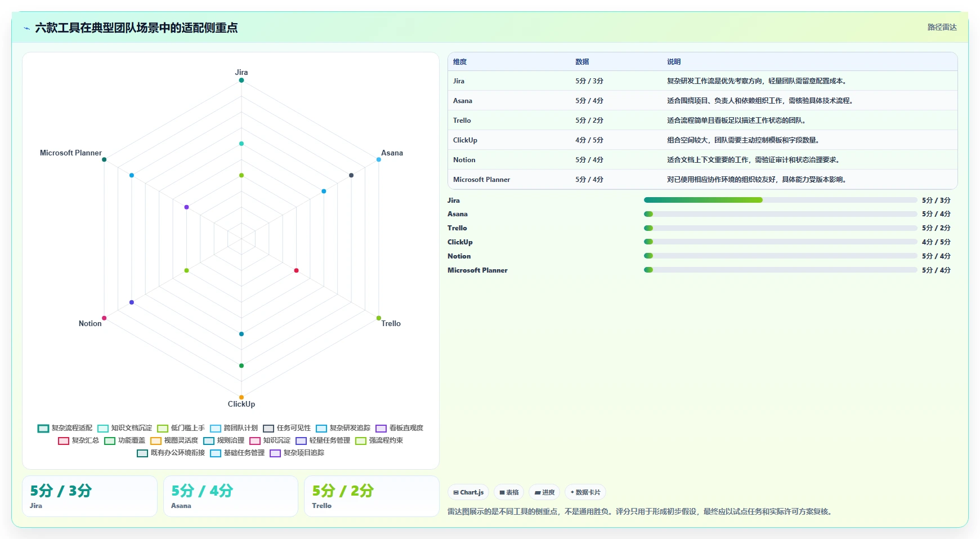Toggle the 知识文档沉淀 legend item
The width and height of the screenshot is (980, 539).
click(x=124, y=428)
